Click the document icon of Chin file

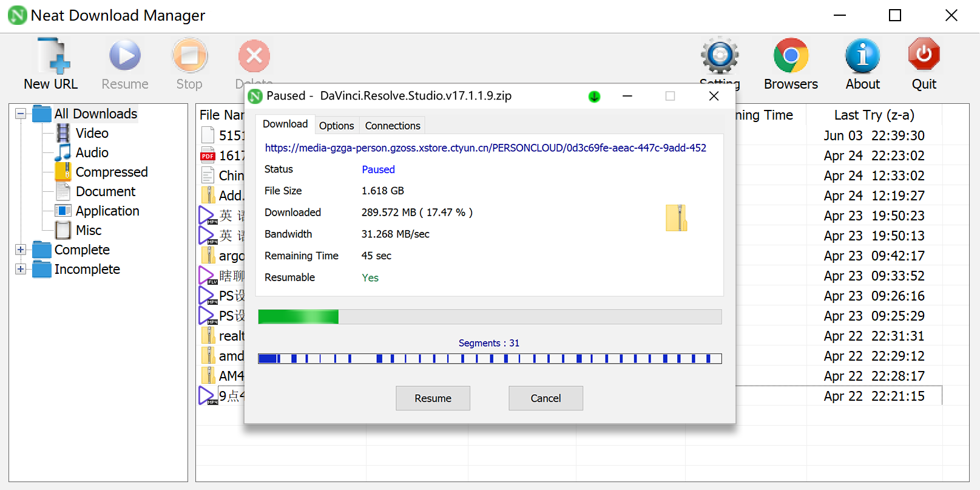(208, 175)
